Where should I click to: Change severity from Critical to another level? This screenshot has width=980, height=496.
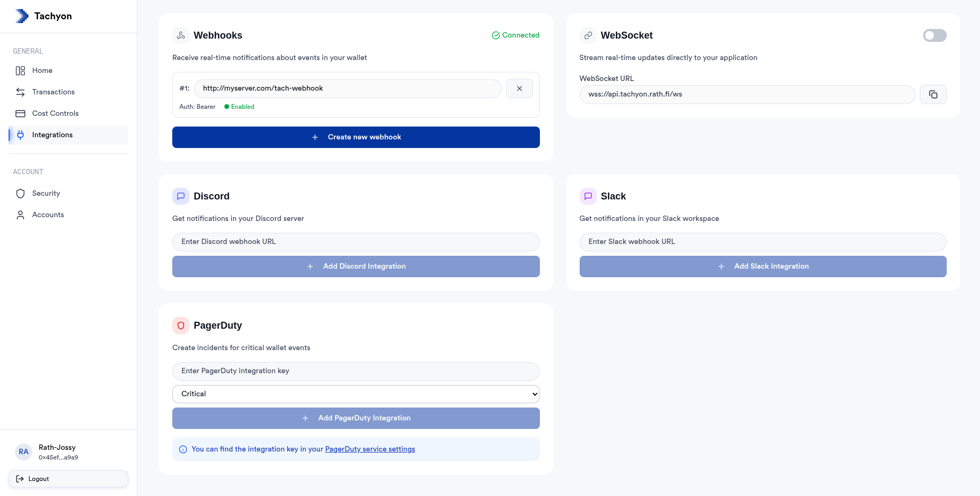(x=355, y=394)
